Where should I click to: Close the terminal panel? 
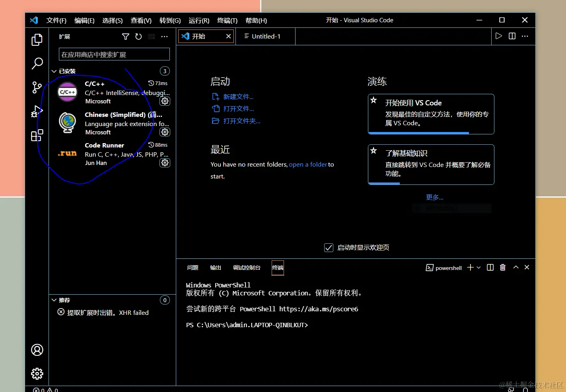527,268
